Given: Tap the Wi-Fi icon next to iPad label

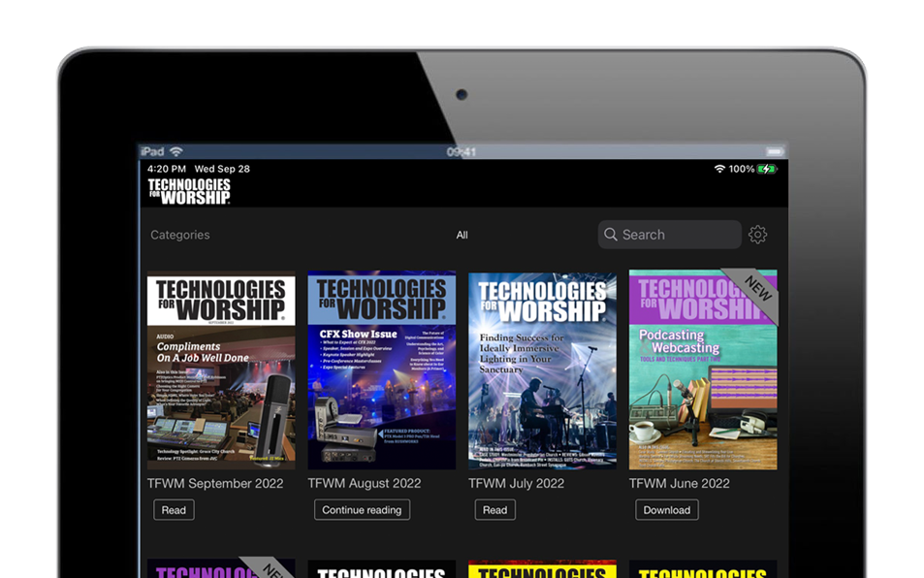Looking at the screenshot, I should click(x=175, y=152).
